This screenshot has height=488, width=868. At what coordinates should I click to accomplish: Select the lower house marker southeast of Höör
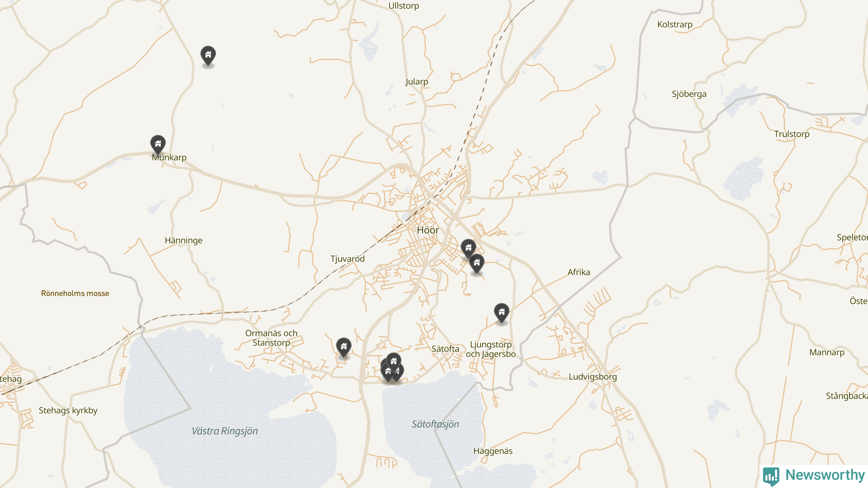pyautogui.click(x=476, y=263)
